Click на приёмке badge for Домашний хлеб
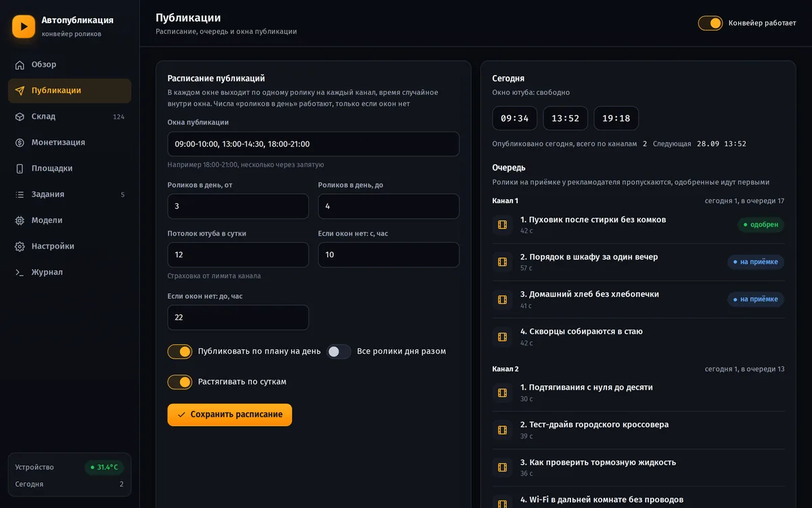The width and height of the screenshot is (812, 508). click(756, 299)
